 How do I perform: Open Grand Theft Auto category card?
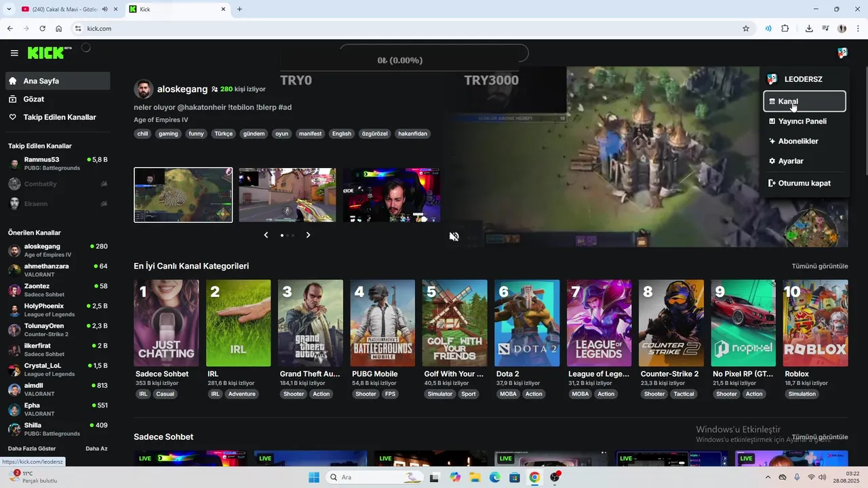click(311, 323)
